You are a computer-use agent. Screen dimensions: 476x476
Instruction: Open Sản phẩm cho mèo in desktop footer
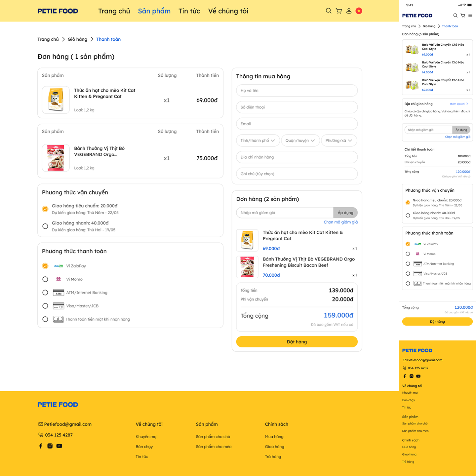[x=214, y=447]
